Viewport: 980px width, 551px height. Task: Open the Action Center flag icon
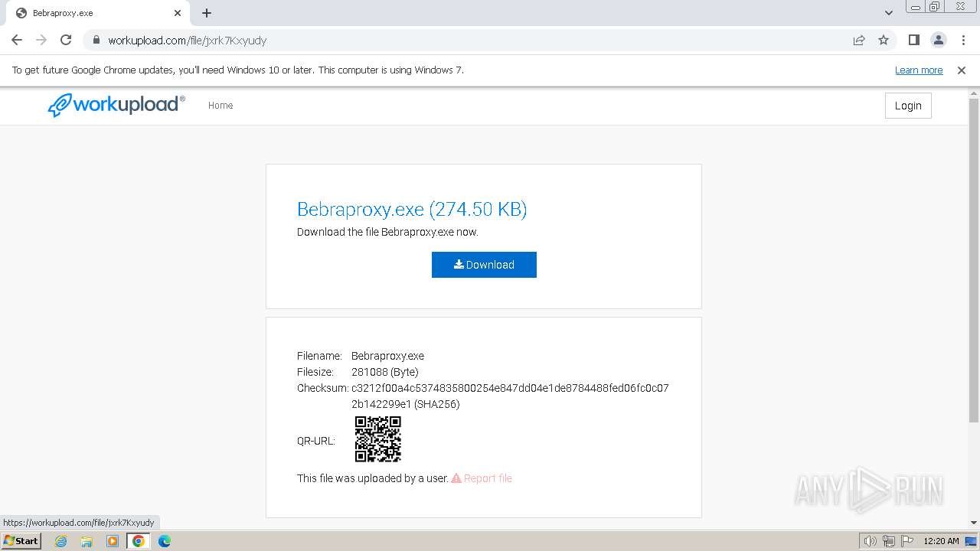(907, 541)
